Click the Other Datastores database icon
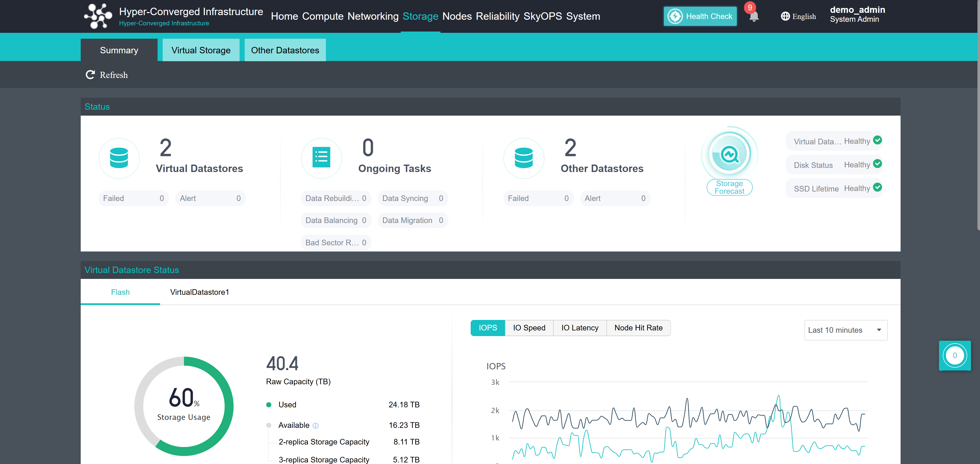This screenshot has width=980, height=464. point(523,158)
